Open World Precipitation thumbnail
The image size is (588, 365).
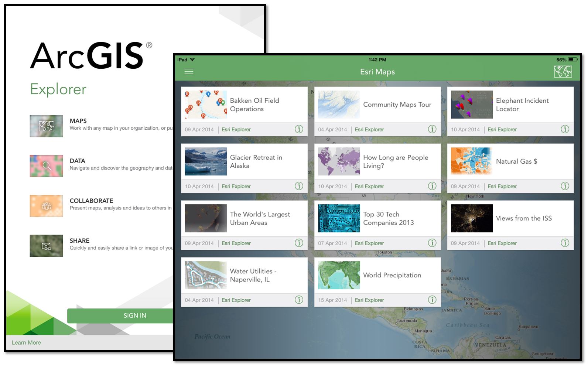click(x=339, y=275)
